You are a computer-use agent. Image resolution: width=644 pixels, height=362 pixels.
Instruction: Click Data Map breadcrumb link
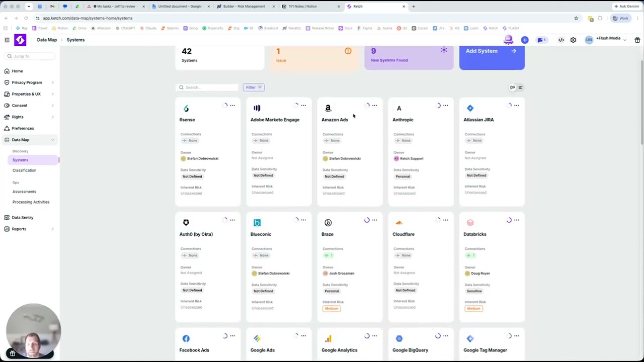click(x=47, y=40)
